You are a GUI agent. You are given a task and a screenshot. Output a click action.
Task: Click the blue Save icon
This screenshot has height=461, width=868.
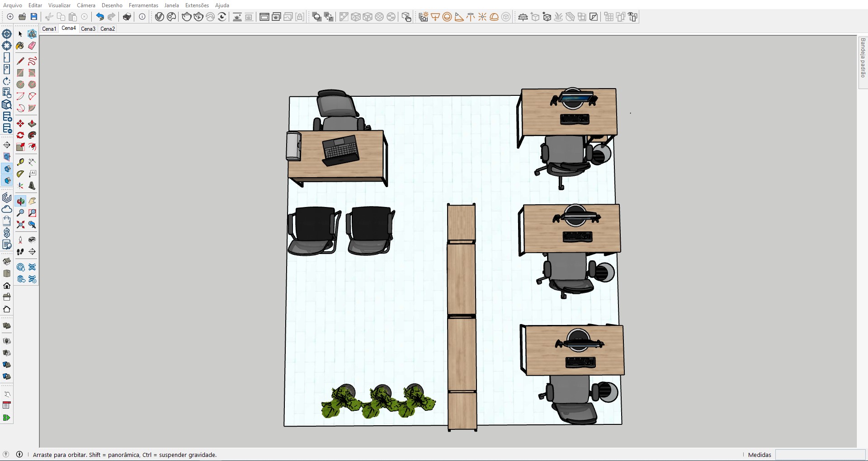pyautogui.click(x=34, y=17)
